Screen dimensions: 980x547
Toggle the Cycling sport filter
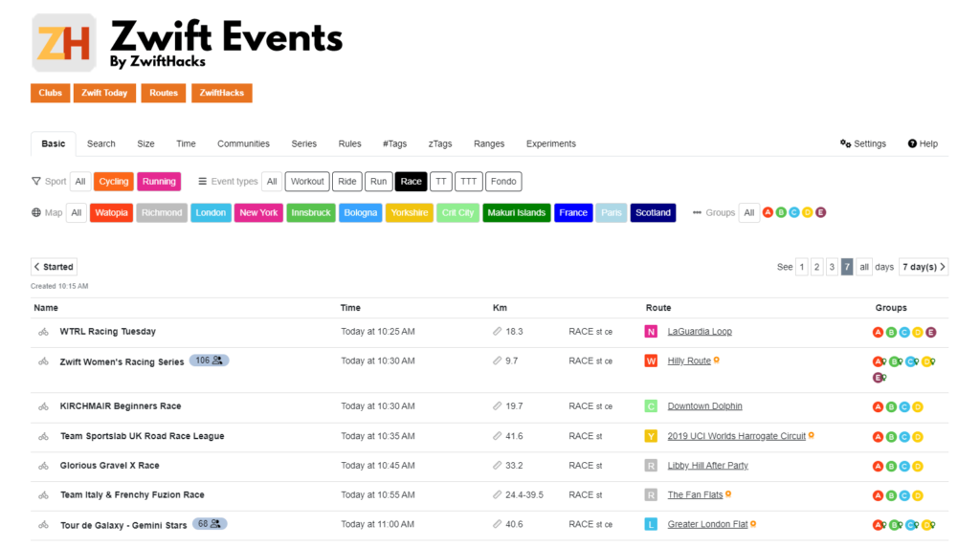[114, 182]
